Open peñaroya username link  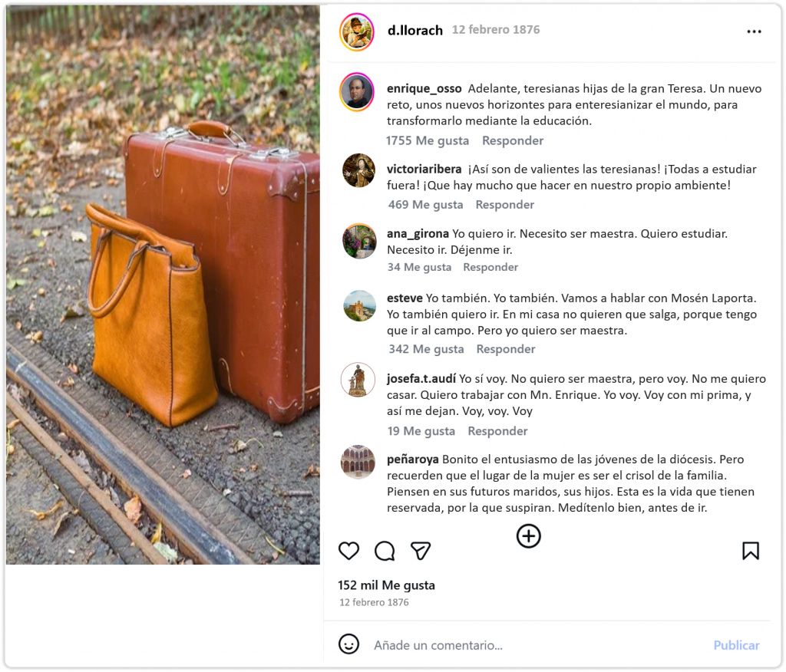pyautogui.click(x=412, y=460)
